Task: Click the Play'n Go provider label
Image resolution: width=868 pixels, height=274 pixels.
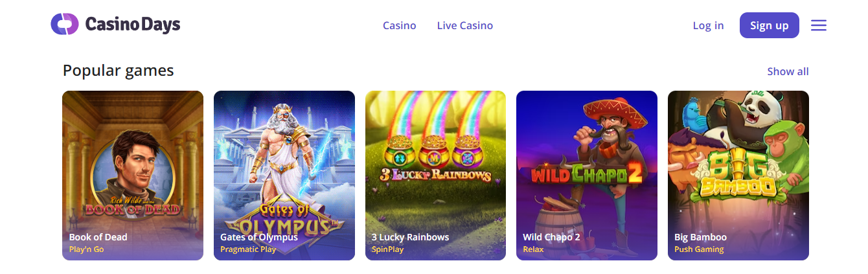Action: point(86,249)
